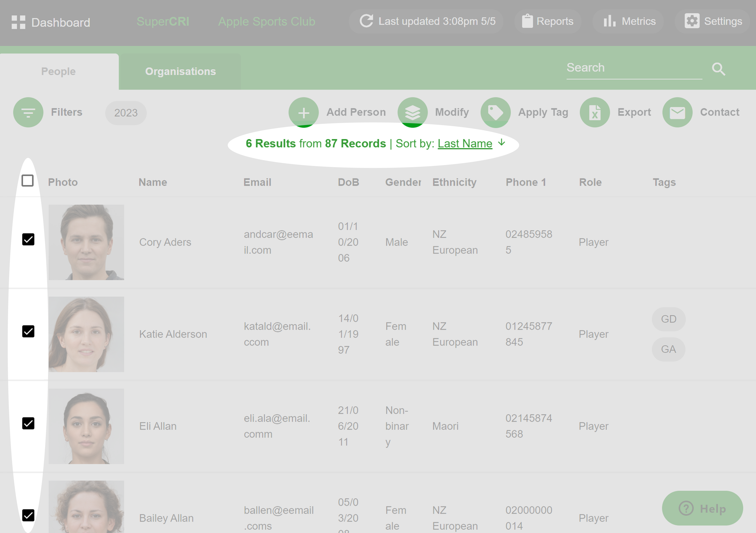Uncheck the Bailey Allan row checkbox

coord(28,515)
